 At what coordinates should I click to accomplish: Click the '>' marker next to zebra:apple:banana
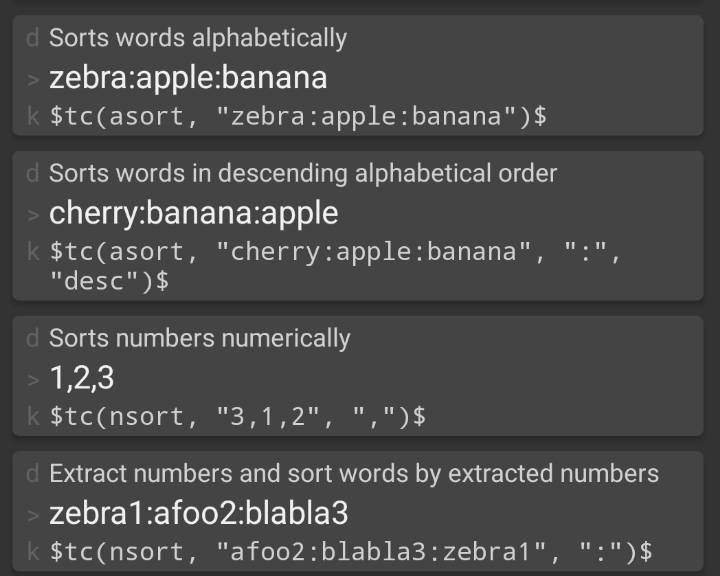33,79
